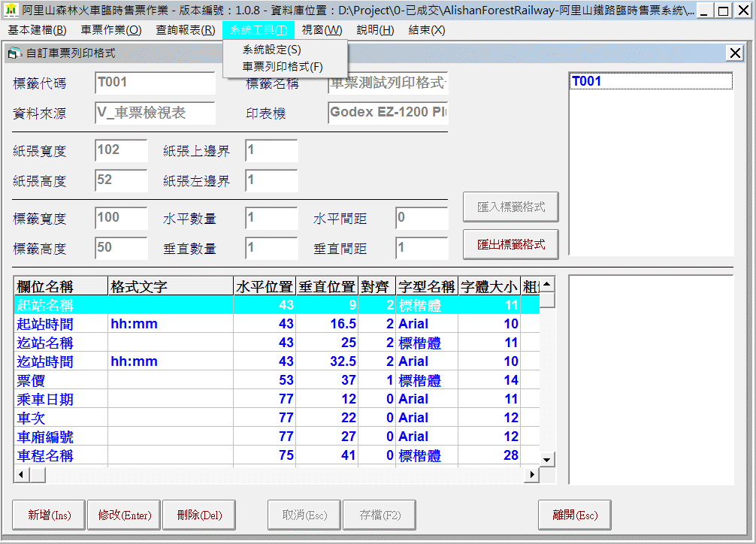Select T001 in the label list
Viewport: 756px width, 544px height.
click(587, 81)
